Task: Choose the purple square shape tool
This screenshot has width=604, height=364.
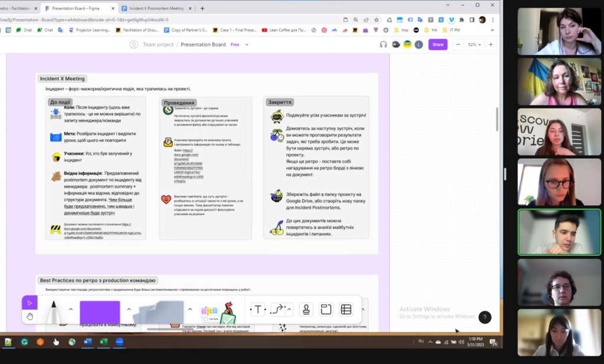Action: pyautogui.click(x=100, y=313)
